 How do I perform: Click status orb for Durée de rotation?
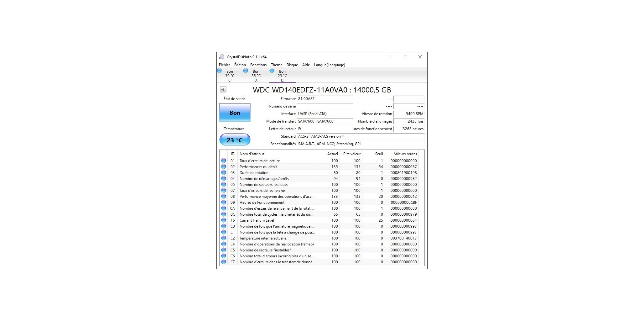(224, 172)
